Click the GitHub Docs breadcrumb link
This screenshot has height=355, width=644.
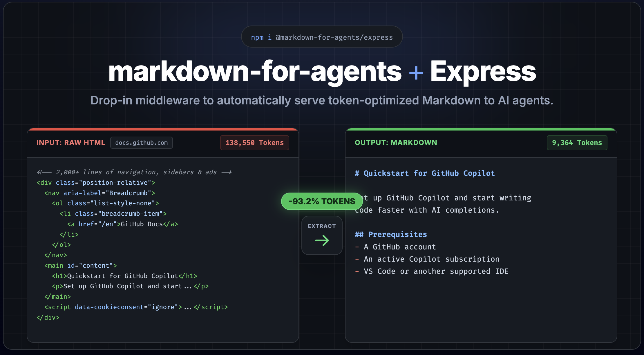click(x=141, y=224)
